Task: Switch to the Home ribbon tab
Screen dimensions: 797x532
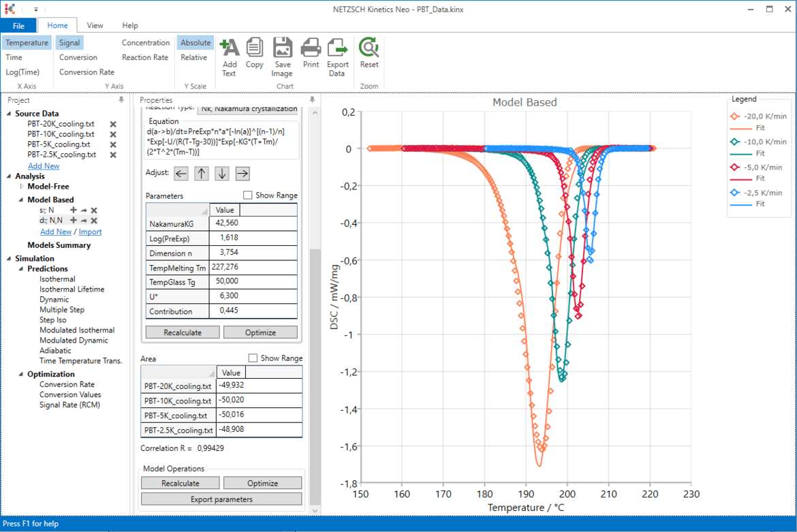Action: [x=57, y=25]
